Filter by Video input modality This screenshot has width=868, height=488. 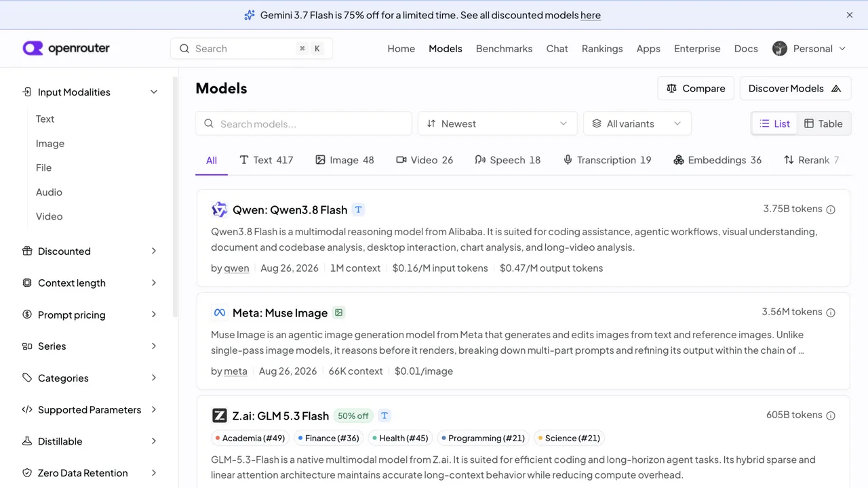(50, 217)
